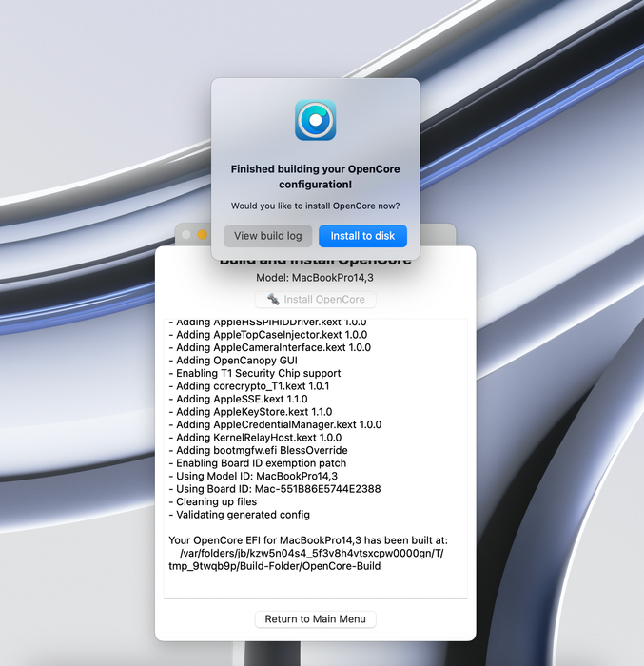Click 'Would you like to install OpenCore now?' text
644x666 pixels.
(x=315, y=206)
